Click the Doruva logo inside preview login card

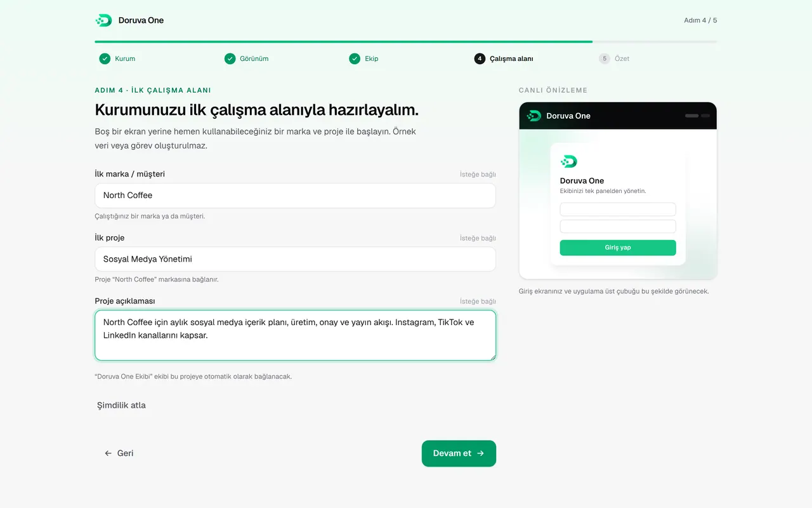point(569,161)
